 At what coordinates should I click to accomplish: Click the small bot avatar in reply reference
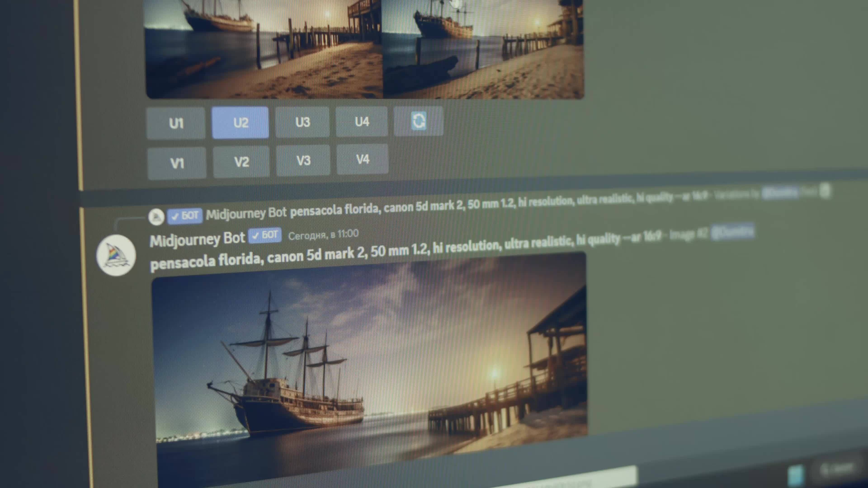[x=156, y=216]
